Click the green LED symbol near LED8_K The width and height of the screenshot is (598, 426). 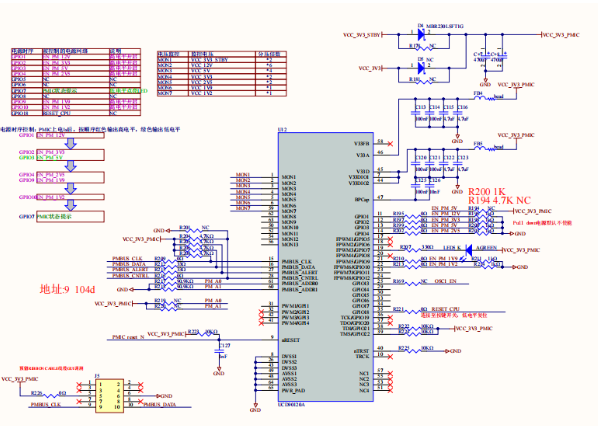(x=469, y=250)
